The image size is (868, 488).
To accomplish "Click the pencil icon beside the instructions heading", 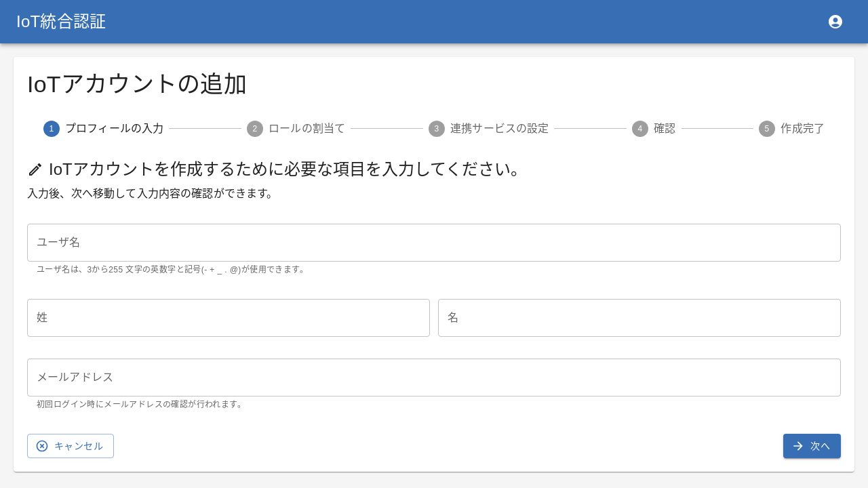I will (x=35, y=169).
